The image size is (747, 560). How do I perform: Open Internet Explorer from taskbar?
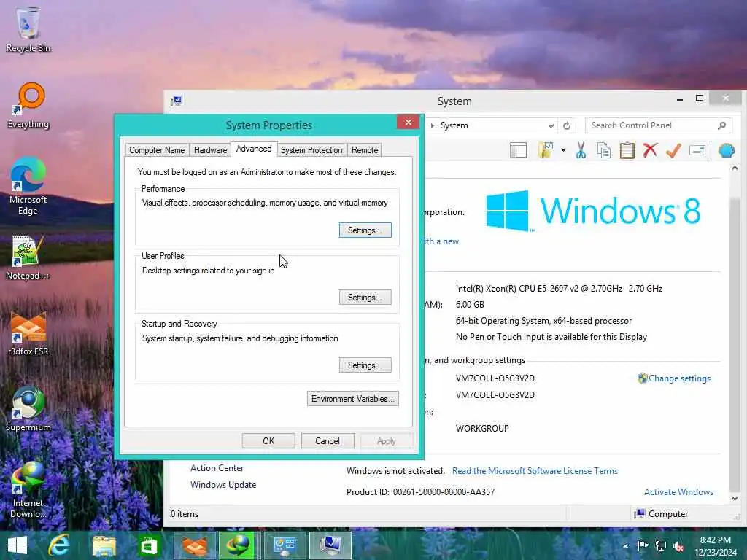pos(59,545)
